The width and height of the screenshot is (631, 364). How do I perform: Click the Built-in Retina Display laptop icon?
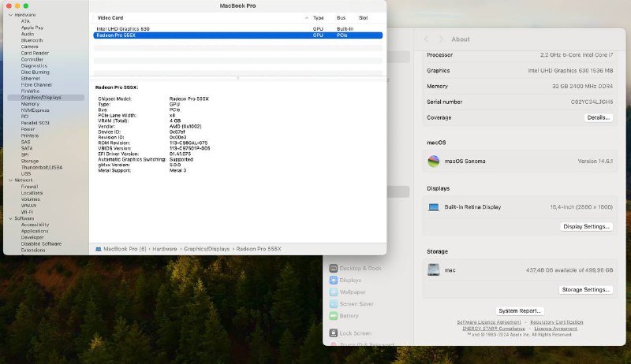(433, 207)
